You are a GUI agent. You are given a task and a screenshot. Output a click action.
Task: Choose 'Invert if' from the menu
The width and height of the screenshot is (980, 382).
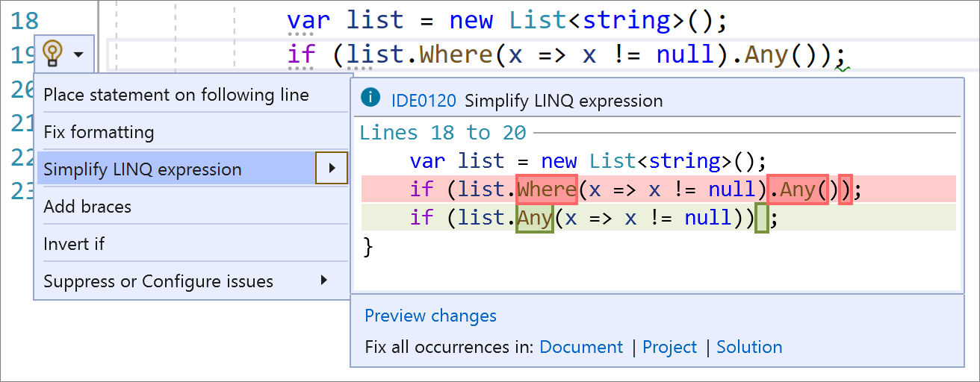point(74,244)
